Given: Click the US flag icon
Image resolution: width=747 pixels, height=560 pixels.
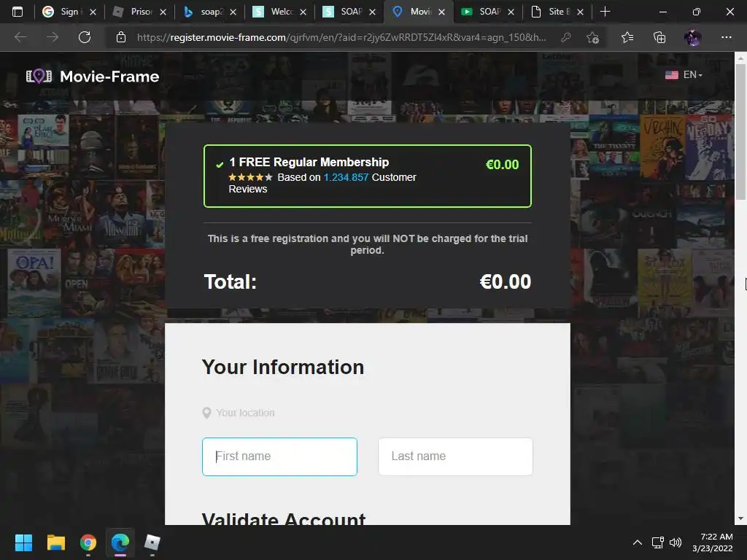Looking at the screenshot, I should [x=672, y=75].
